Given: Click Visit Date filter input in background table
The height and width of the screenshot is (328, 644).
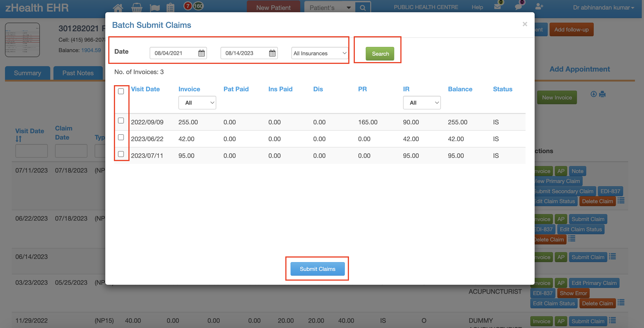Looking at the screenshot, I should [x=31, y=151].
